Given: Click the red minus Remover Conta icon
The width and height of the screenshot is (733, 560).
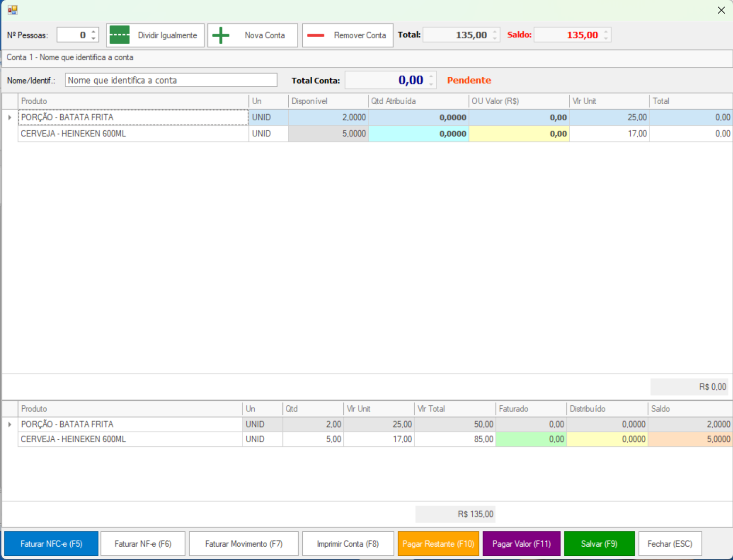Looking at the screenshot, I should click(x=316, y=35).
